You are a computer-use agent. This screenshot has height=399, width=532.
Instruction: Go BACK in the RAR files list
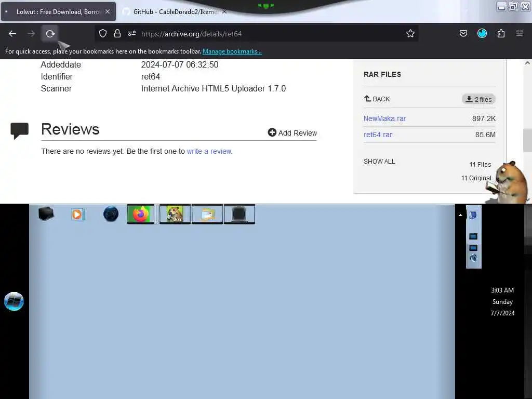click(x=377, y=99)
